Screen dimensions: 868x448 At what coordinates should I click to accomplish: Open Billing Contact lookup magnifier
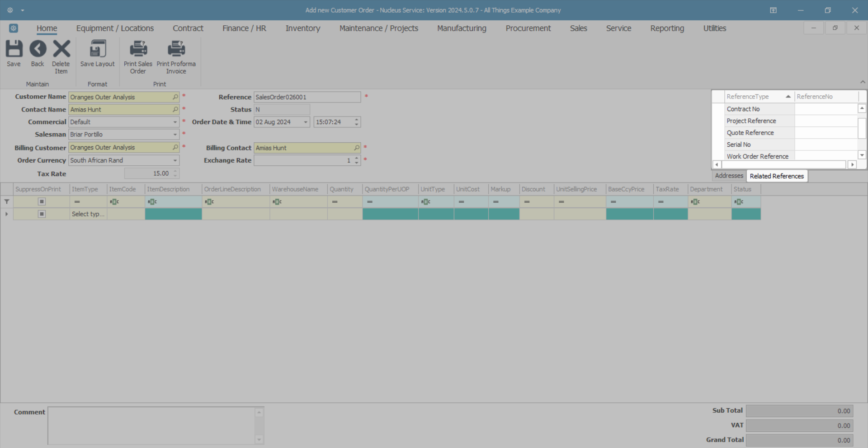click(x=357, y=148)
